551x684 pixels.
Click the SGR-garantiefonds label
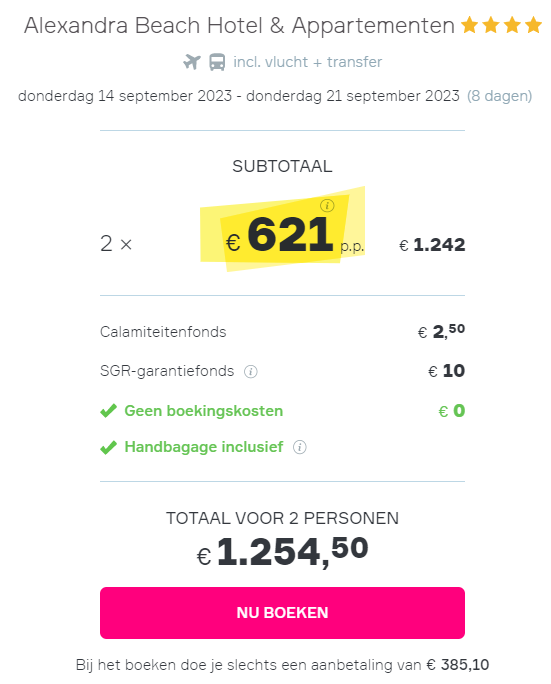tap(167, 371)
